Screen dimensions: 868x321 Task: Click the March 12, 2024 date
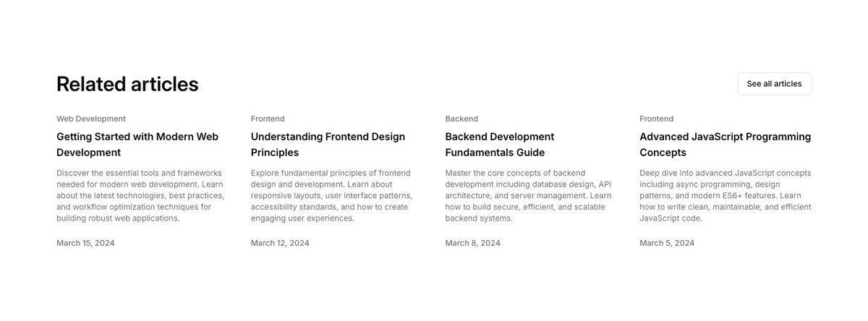coord(280,243)
